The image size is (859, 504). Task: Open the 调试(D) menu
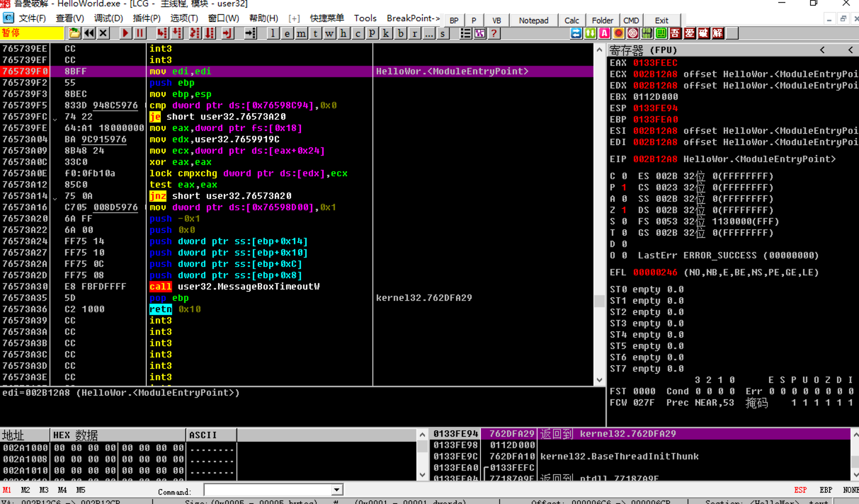click(108, 18)
